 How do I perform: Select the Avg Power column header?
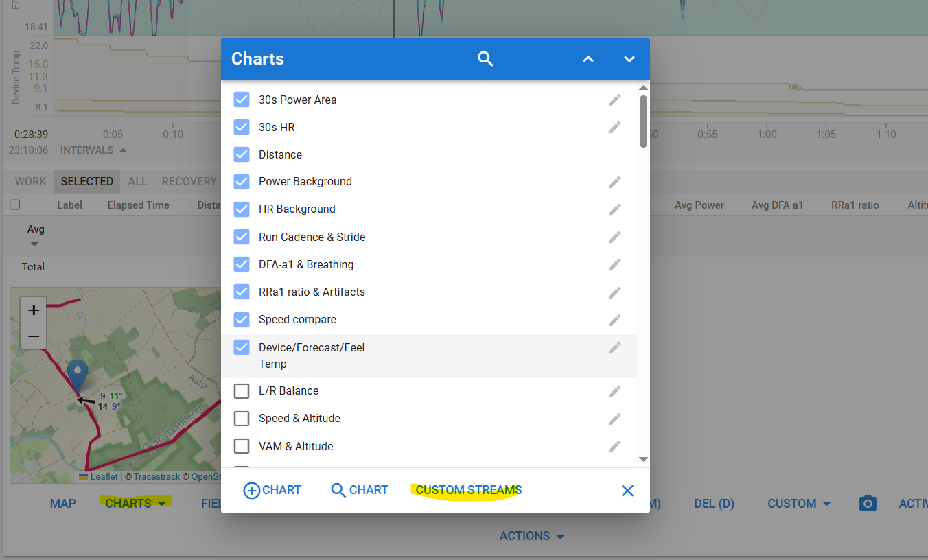[699, 205]
